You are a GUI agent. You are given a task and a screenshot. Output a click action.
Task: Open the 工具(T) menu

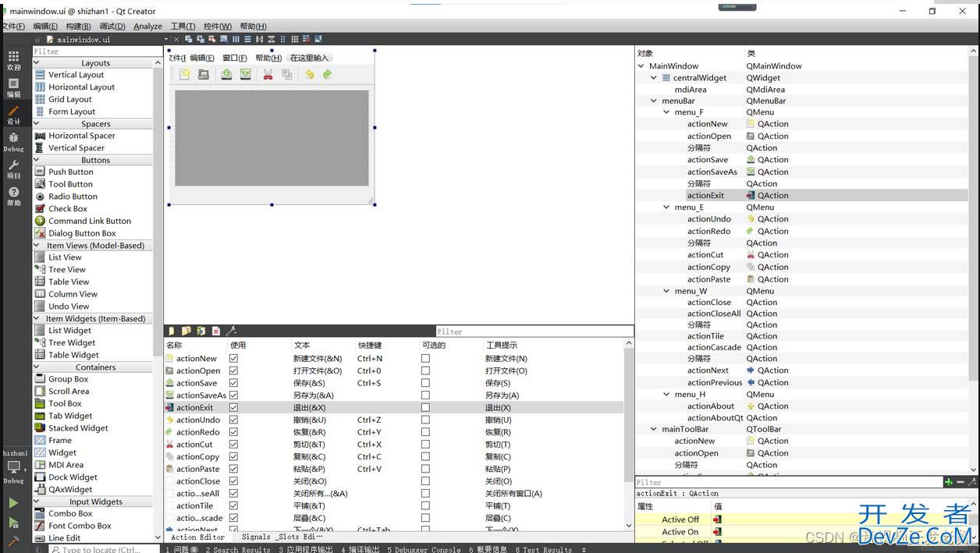[183, 27]
